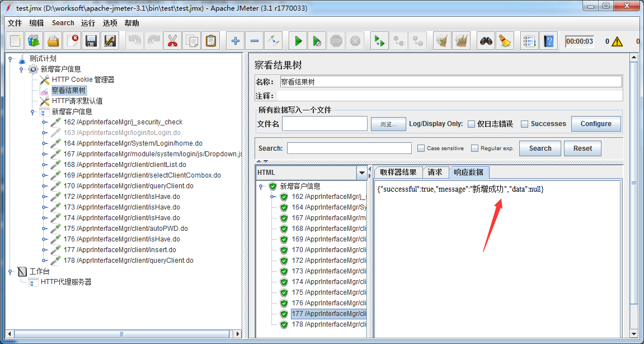Select disabled 163 login/toLogin.do sampler
Screen dimensions: 644x344
tap(122, 132)
